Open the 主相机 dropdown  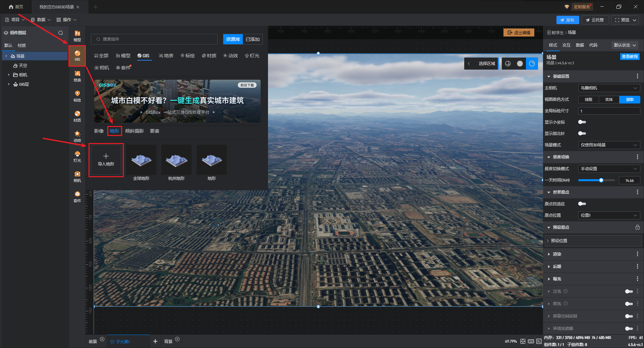coord(609,88)
